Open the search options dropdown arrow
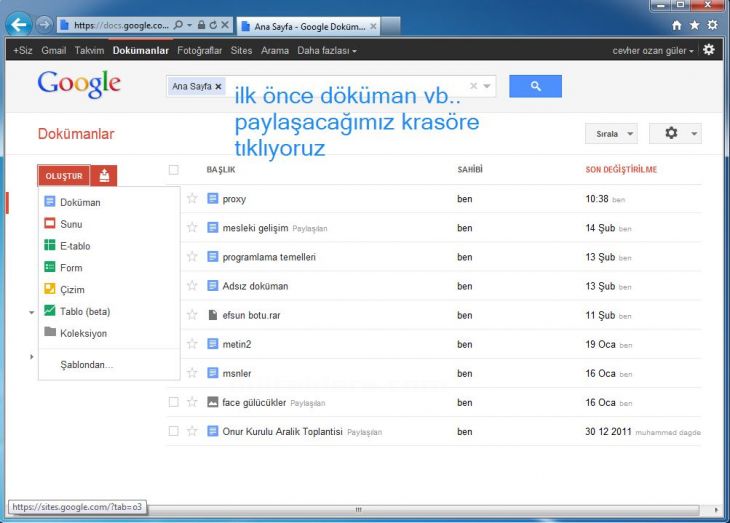This screenshot has height=523, width=730. [487, 86]
